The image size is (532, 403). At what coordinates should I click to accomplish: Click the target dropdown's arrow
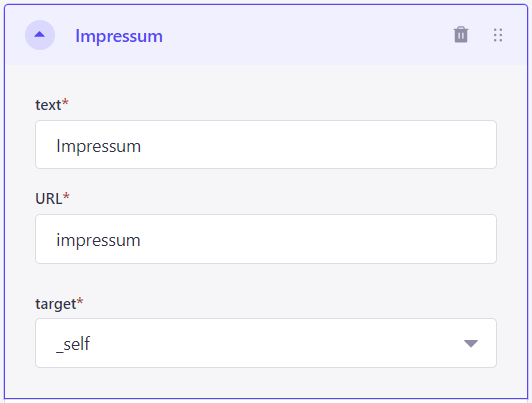coord(471,344)
